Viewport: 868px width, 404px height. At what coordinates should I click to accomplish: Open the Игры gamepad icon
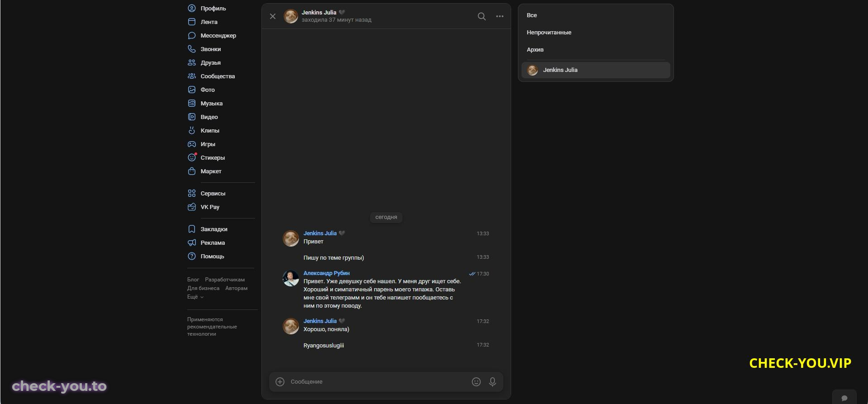[192, 144]
